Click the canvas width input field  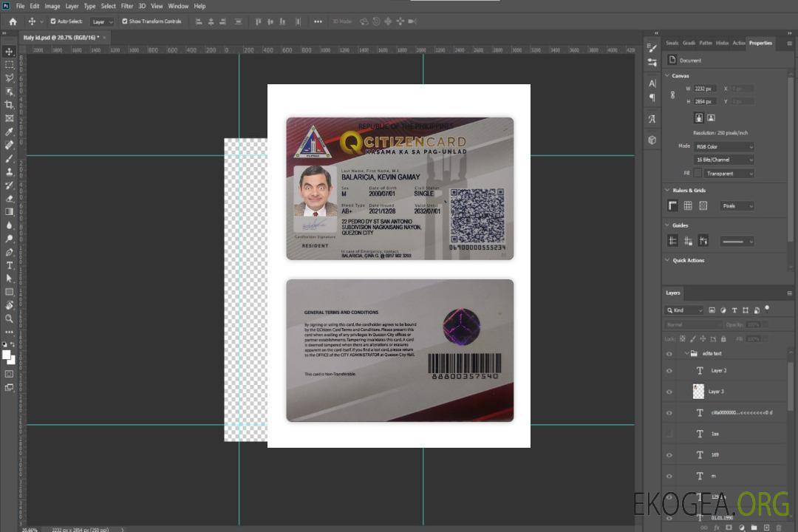pyautogui.click(x=705, y=89)
